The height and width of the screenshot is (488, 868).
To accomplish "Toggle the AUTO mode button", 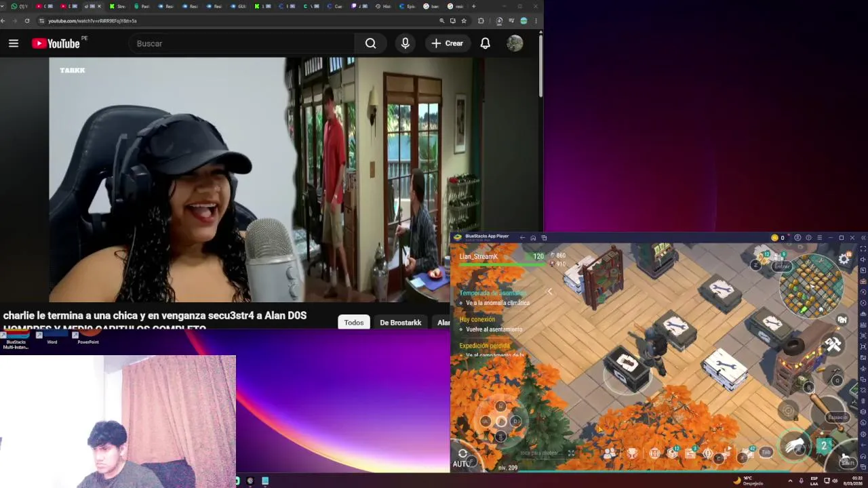I will (x=462, y=460).
